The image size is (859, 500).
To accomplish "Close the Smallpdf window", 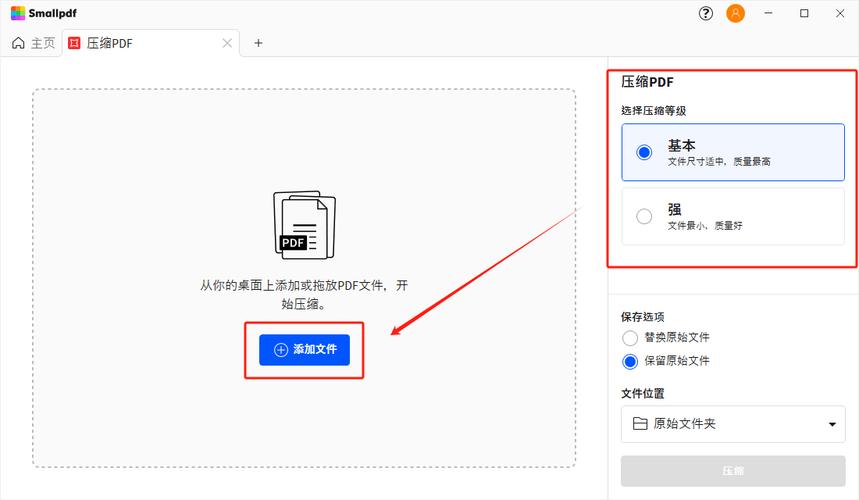I will [x=840, y=13].
